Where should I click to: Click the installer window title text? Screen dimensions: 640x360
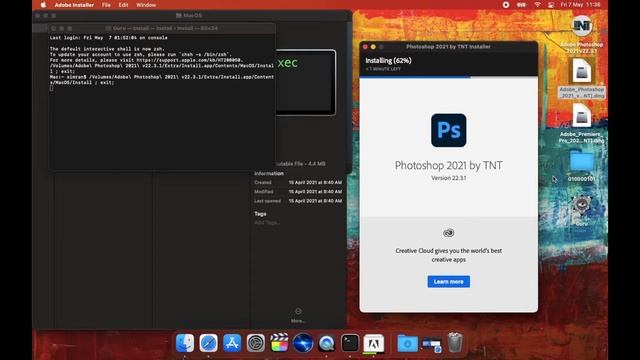448,47
